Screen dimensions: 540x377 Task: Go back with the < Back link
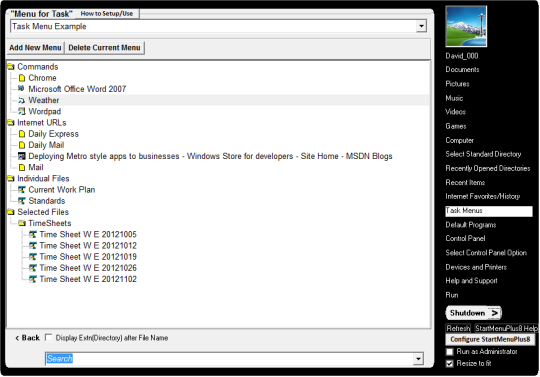(x=27, y=338)
